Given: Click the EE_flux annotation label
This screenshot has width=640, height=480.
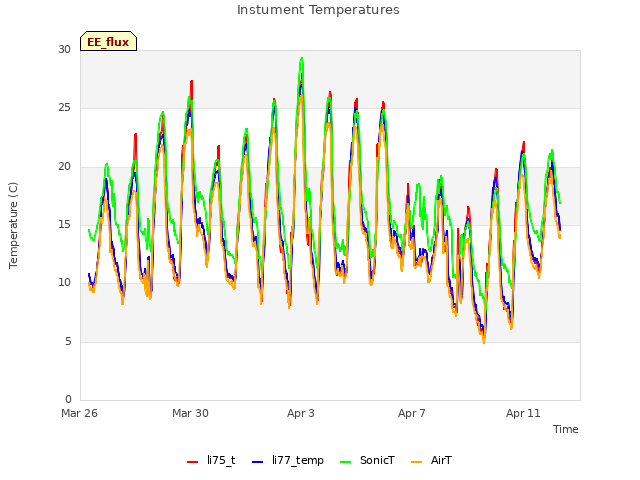Looking at the screenshot, I should coord(108,41).
